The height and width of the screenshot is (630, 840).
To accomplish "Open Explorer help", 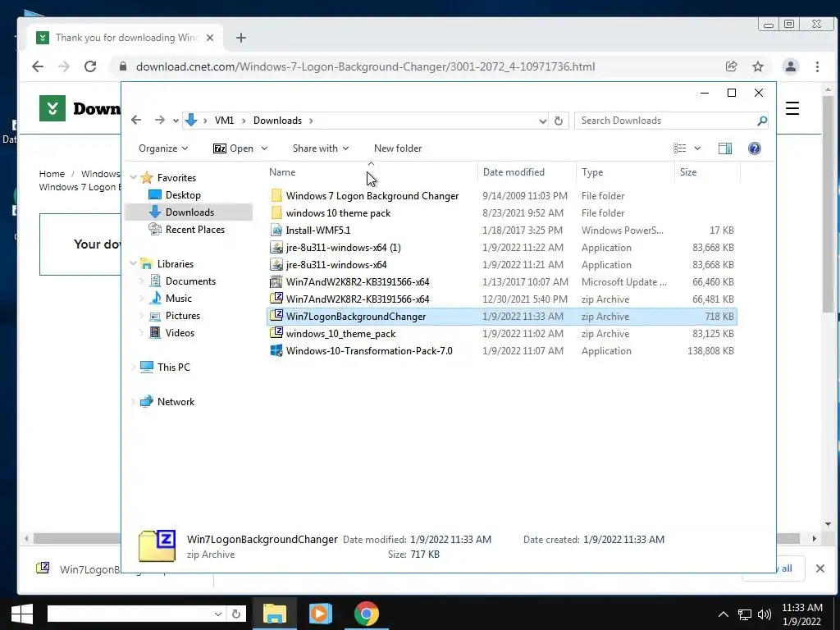I will click(x=755, y=148).
